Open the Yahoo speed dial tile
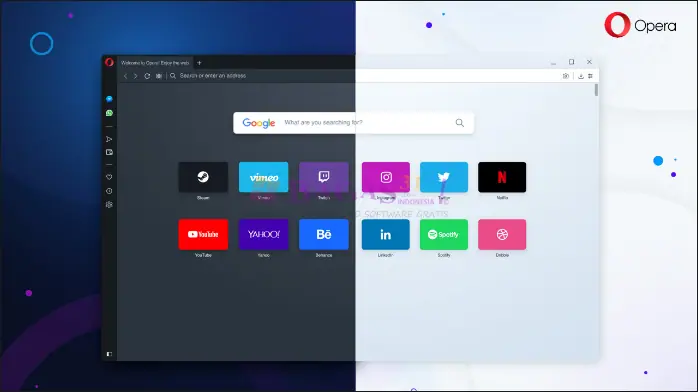 264,234
